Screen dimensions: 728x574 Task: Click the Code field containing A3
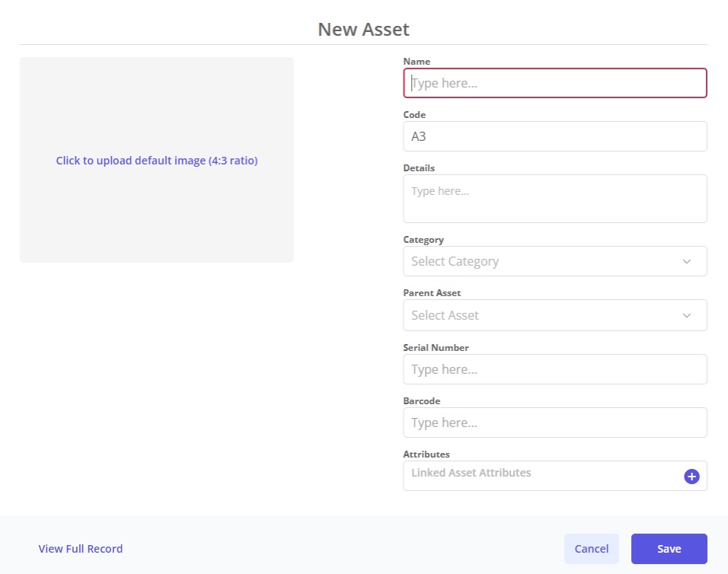[x=554, y=137]
